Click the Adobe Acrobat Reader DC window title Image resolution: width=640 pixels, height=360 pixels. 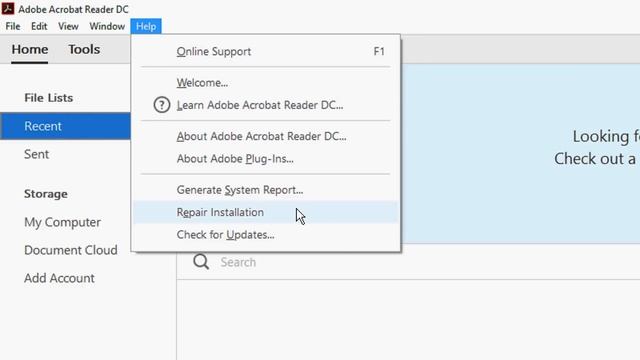pos(73,9)
